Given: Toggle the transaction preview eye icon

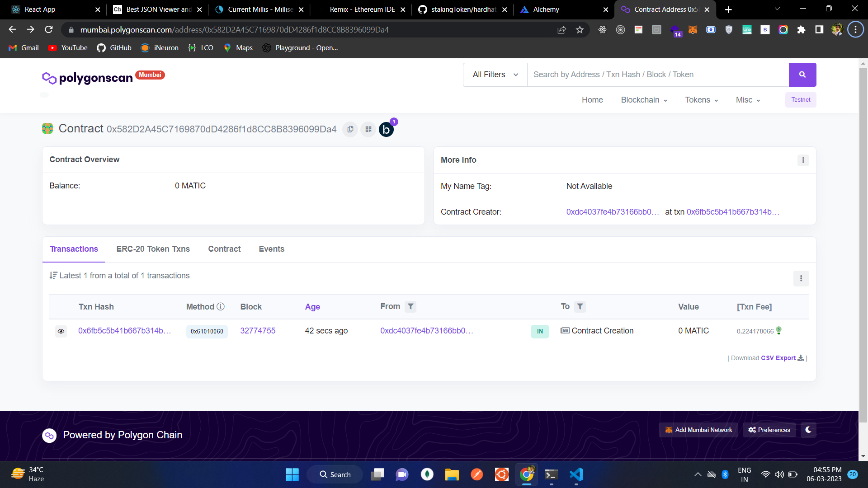Looking at the screenshot, I should click(x=61, y=331).
